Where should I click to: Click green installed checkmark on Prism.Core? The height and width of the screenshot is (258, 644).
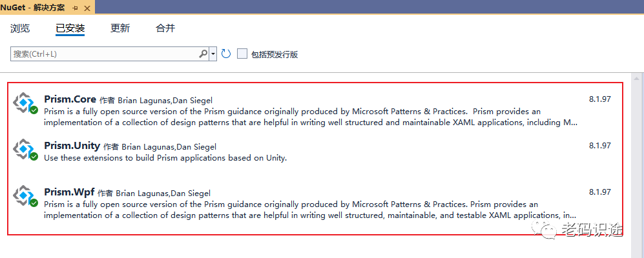(x=34, y=110)
